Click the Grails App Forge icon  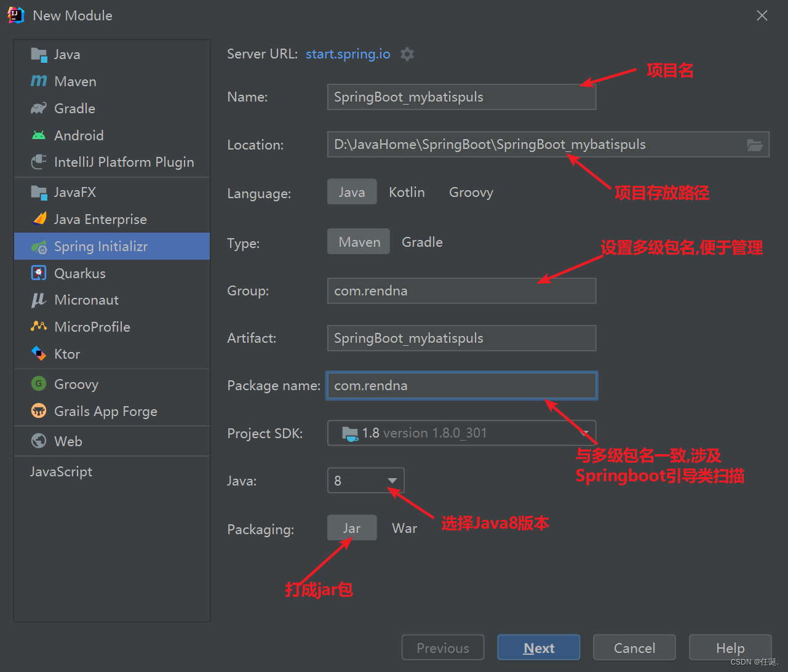(39, 411)
